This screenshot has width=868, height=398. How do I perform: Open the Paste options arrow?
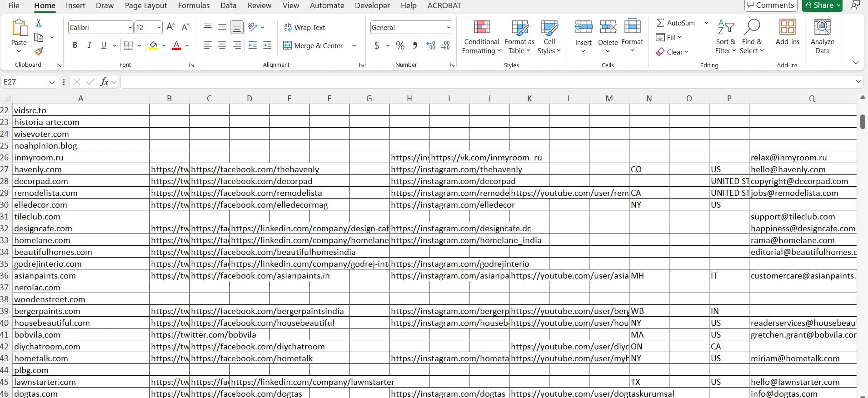(x=19, y=51)
